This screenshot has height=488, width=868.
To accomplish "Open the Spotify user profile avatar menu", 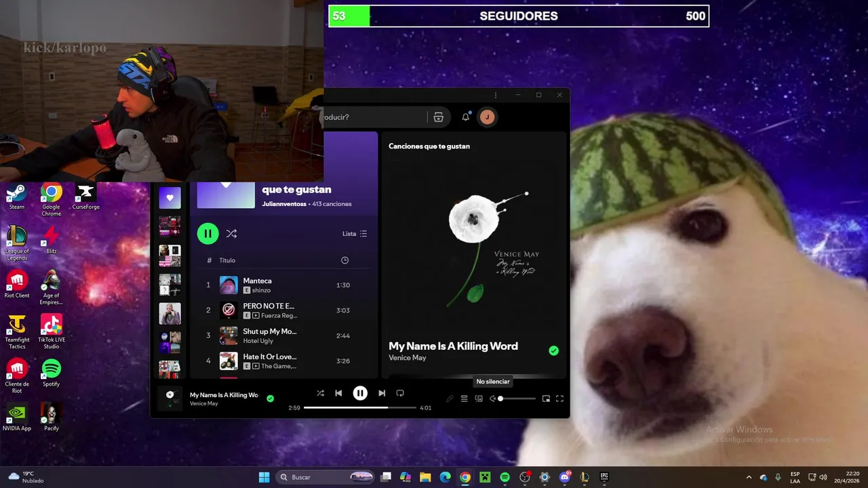I will pos(487,117).
